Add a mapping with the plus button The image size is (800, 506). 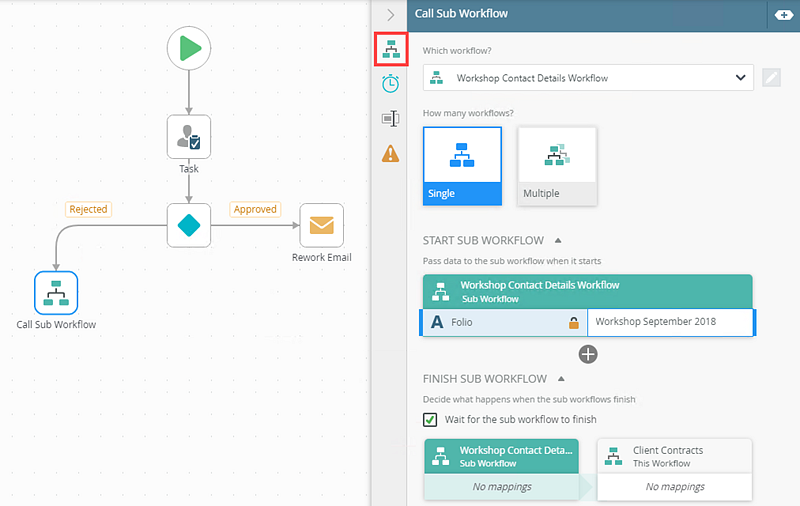588,355
